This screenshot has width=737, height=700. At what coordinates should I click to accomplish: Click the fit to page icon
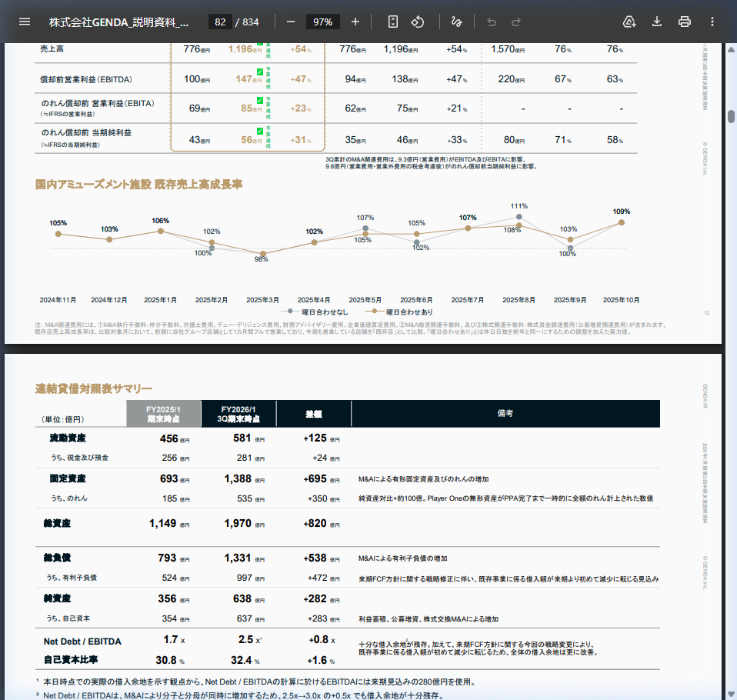coord(393,22)
